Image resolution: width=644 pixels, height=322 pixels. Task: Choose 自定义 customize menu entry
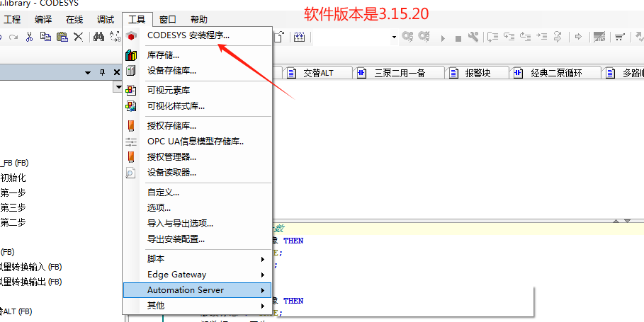tap(198, 192)
